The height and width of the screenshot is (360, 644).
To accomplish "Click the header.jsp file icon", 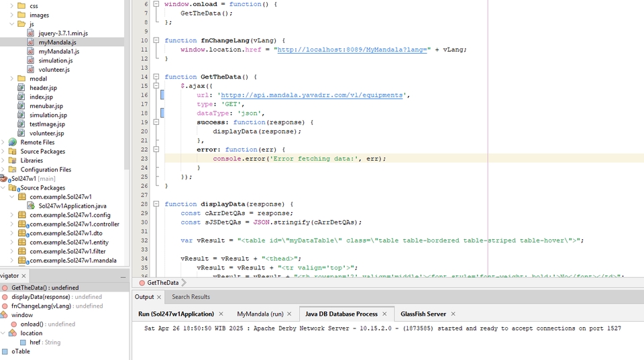I will (x=21, y=87).
